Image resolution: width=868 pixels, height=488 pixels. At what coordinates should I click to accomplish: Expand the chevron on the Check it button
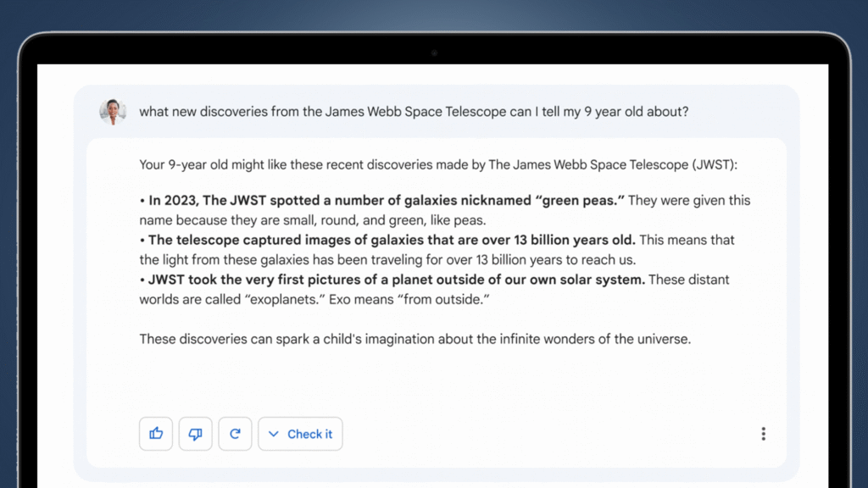pyautogui.click(x=273, y=434)
